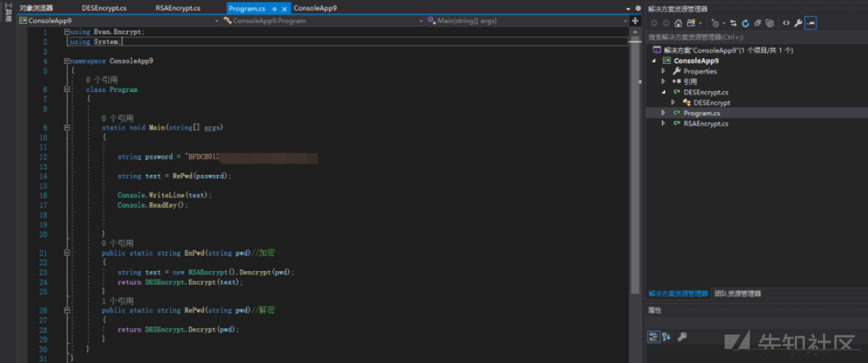
Task: Click the Back arrow in Solution Explorer toolbar
Action: click(x=654, y=23)
